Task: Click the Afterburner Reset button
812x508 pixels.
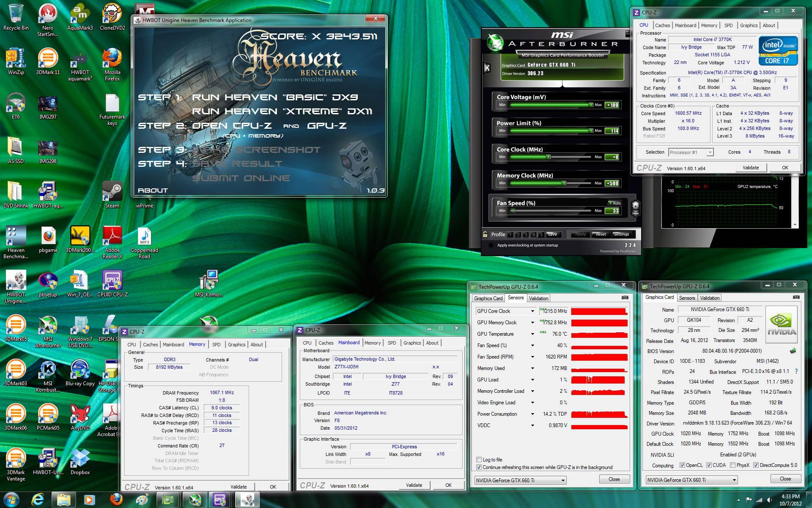Action: [x=601, y=234]
